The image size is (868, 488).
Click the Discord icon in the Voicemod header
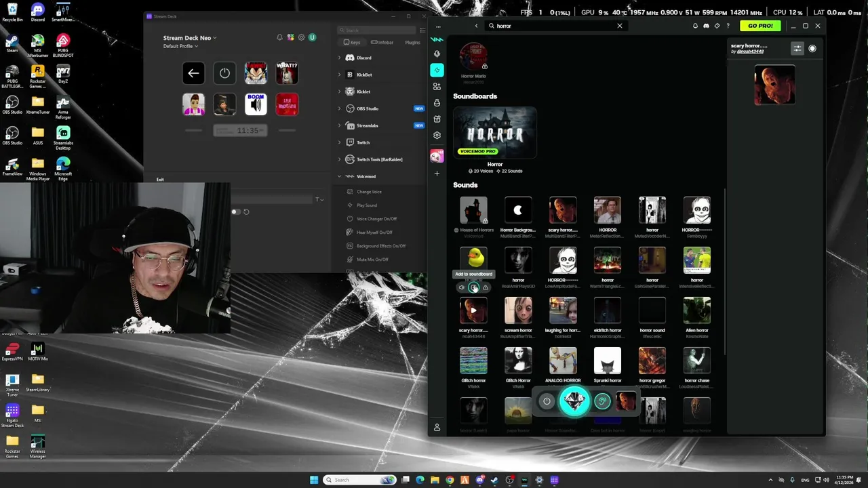pyautogui.click(x=706, y=26)
